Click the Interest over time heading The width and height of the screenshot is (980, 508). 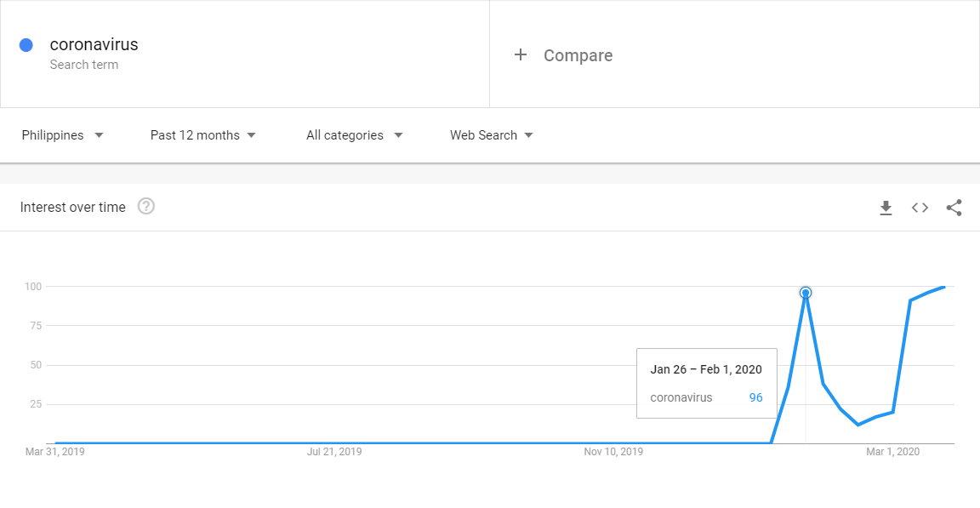click(73, 207)
